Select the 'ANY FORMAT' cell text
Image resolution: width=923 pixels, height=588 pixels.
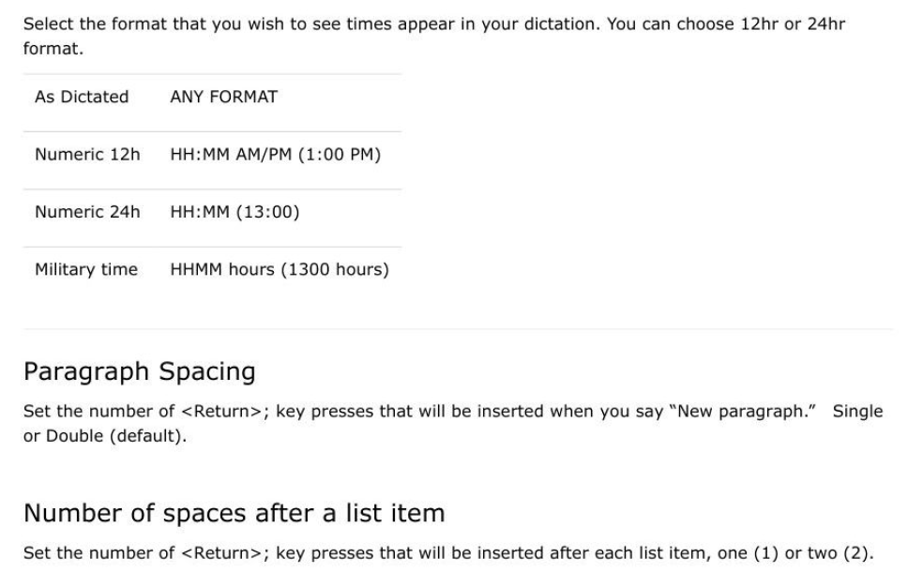coord(223,97)
